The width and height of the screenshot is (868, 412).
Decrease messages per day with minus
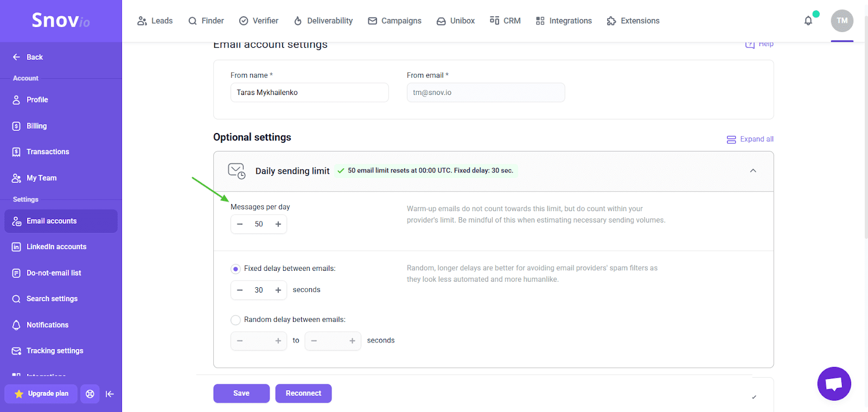coord(240,224)
